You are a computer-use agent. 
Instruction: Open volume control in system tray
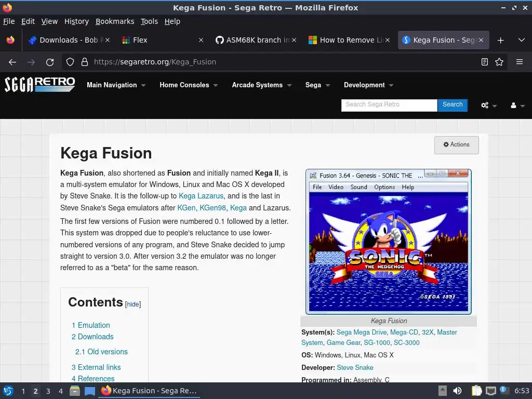click(x=457, y=391)
